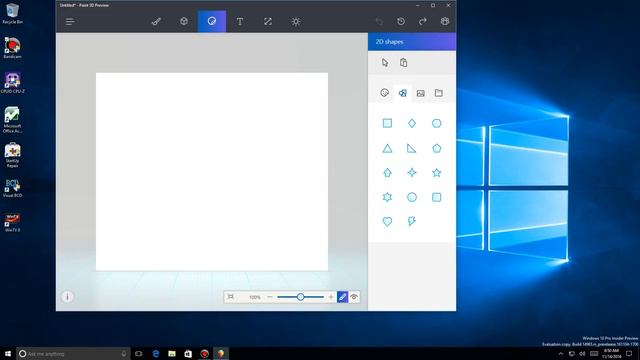640x360 pixels.
Task: Pick the triangle shape
Action: click(x=387, y=149)
